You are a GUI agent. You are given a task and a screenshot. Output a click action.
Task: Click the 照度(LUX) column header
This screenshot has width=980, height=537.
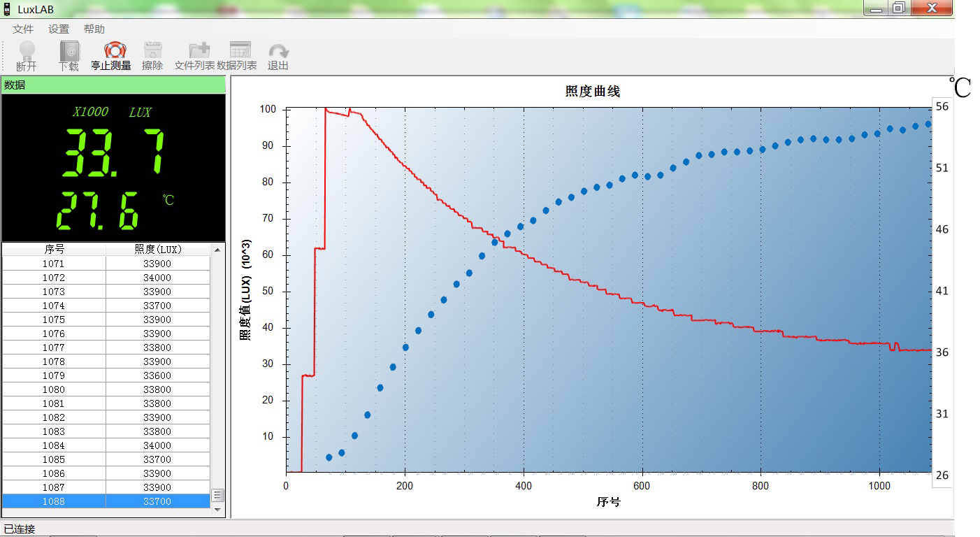pyautogui.click(x=158, y=249)
